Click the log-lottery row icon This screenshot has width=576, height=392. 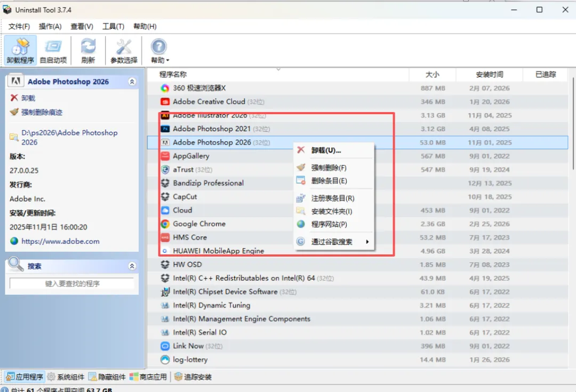pos(165,359)
